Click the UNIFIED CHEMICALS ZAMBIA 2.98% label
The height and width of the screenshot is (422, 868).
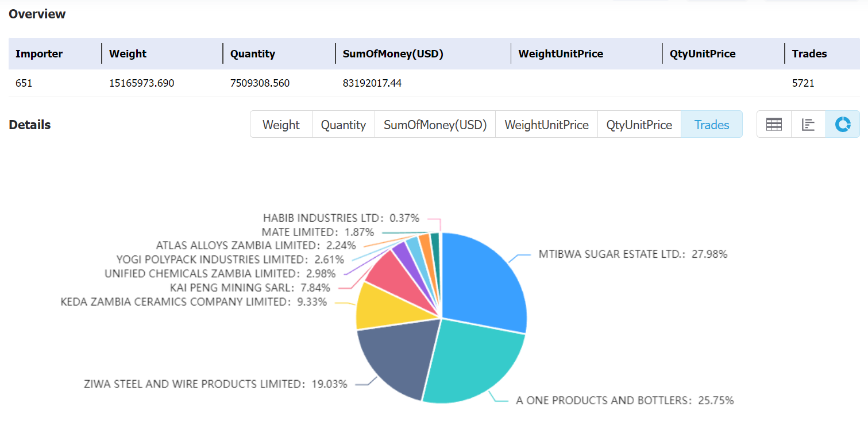tap(220, 274)
